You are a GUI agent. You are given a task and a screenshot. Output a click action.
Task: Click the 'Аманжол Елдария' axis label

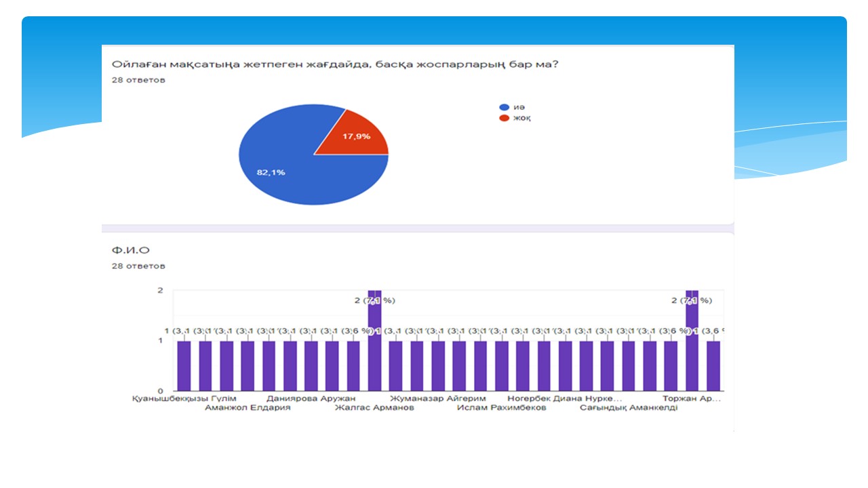click(248, 408)
